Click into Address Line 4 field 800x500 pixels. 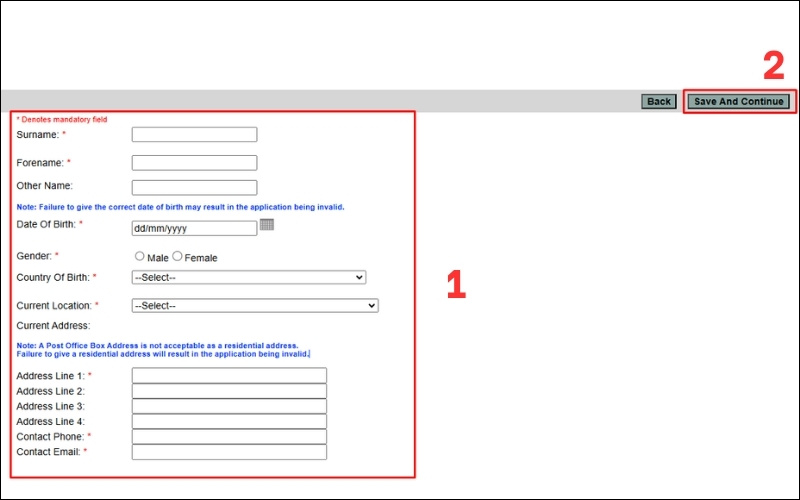(229, 421)
